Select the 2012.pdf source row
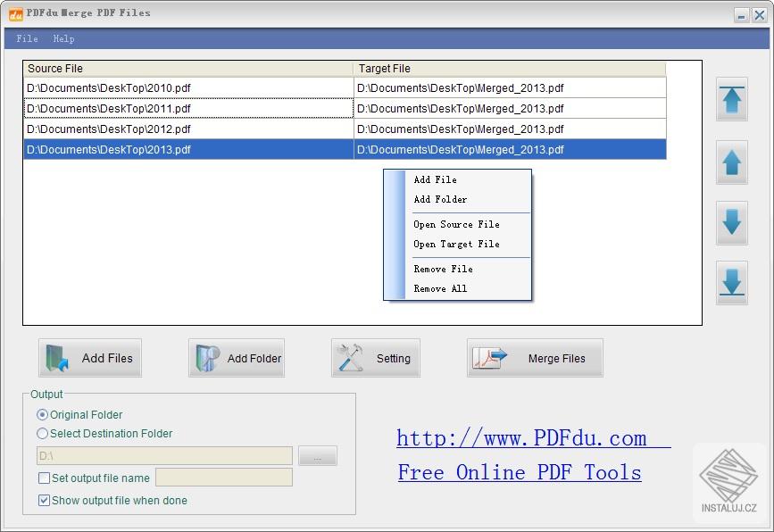 tap(188, 129)
